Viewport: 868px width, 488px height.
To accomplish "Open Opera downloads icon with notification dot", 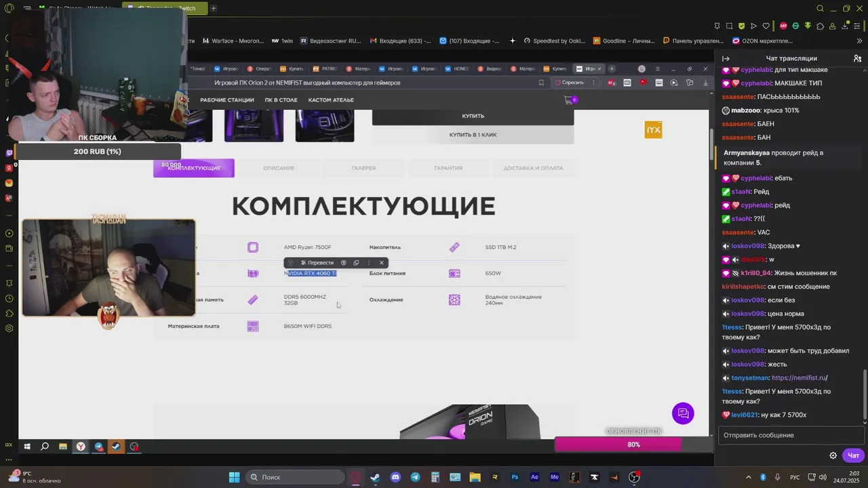I will (846, 26).
